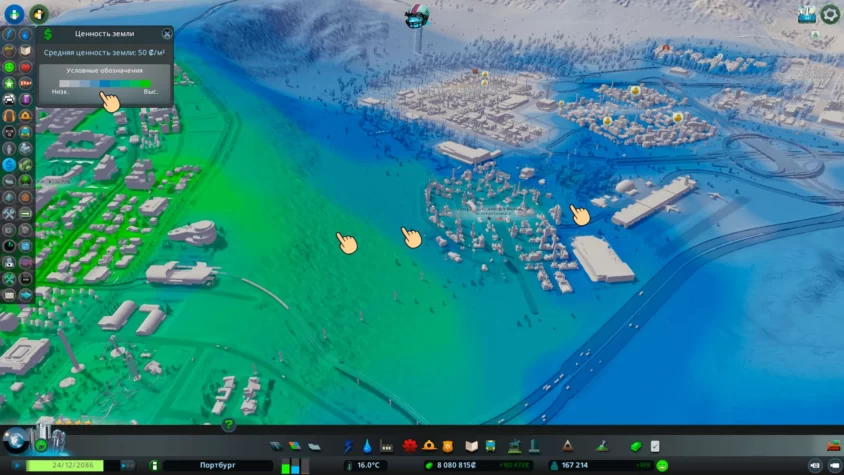Open the Zoning tool menu

coord(295,446)
